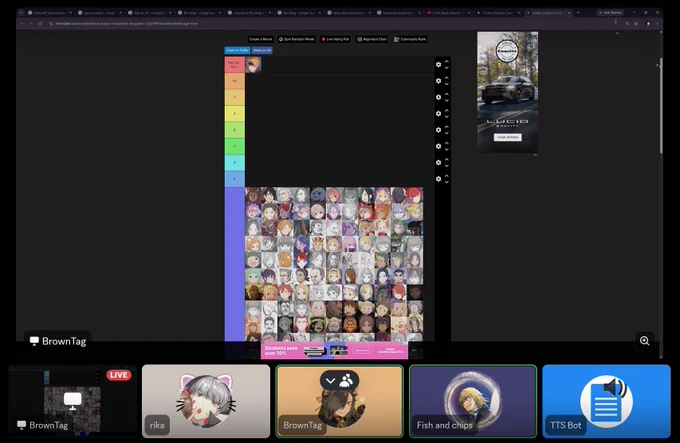Screen dimensions: 680x443
Task: Select the yellow A tier label cell
Action: (x=234, y=114)
